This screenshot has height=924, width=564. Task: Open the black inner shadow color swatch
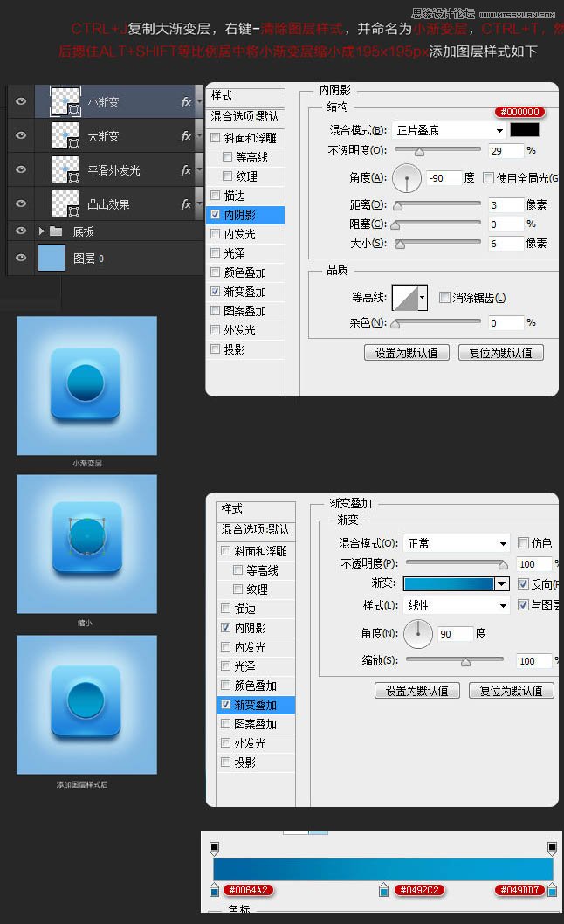pos(525,130)
